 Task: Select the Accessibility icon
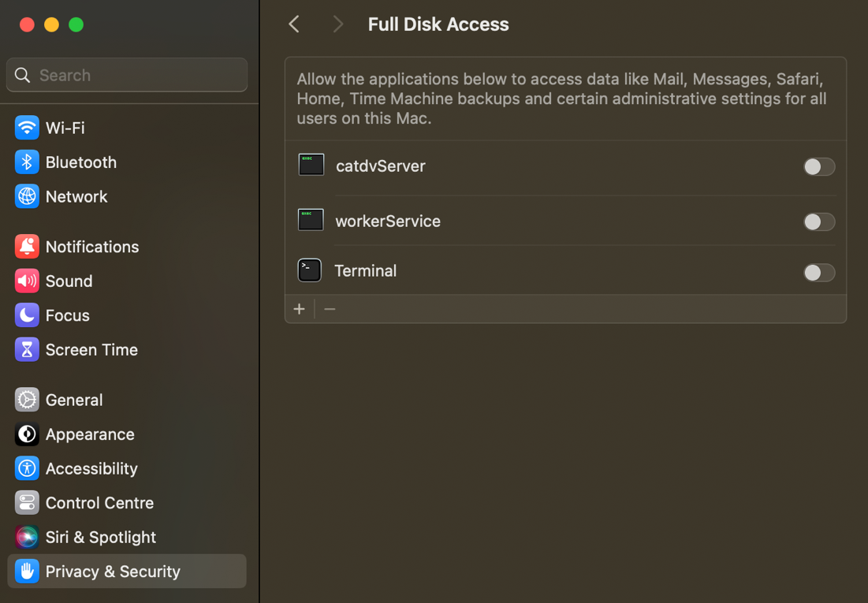pyautogui.click(x=27, y=468)
